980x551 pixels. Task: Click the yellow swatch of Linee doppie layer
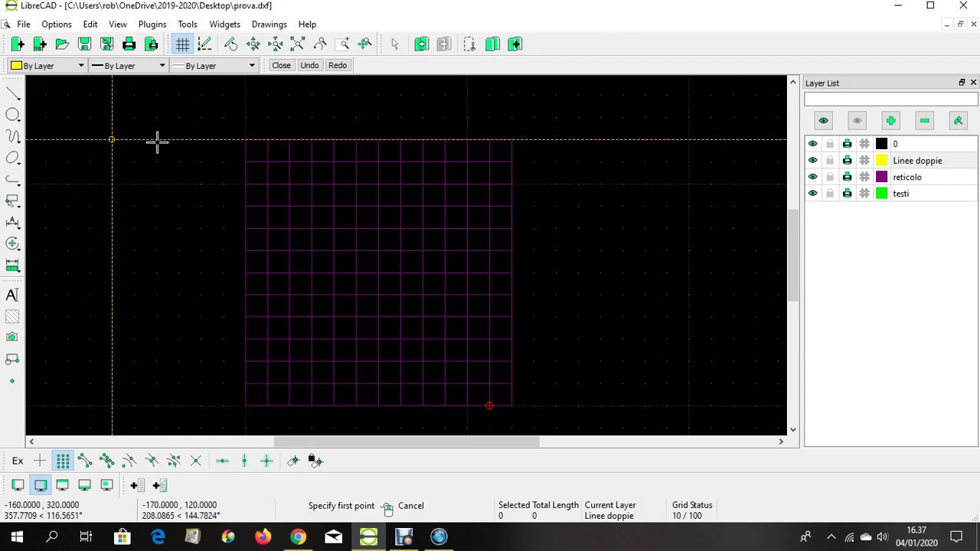tap(882, 161)
